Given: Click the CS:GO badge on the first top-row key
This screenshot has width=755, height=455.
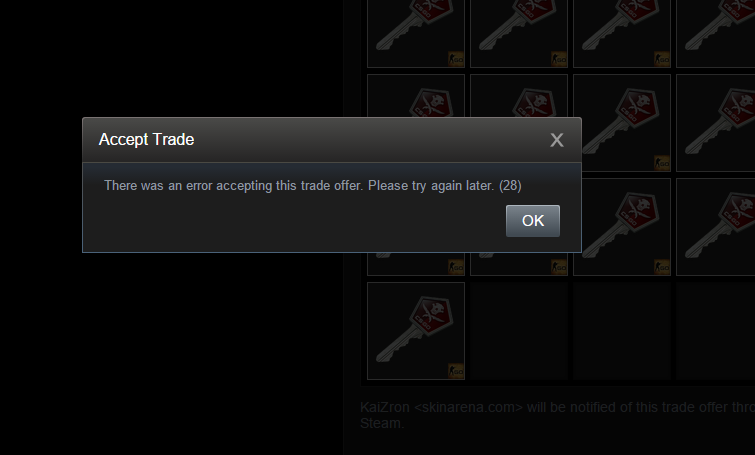Looking at the screenshot, I should [x=456, y=59].
